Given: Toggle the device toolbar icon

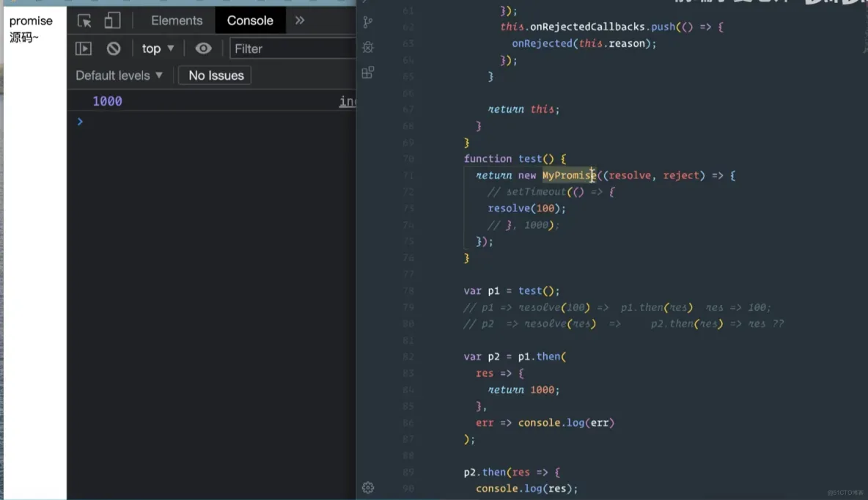Looking at the screenshot, I should (x=112, y=21).
